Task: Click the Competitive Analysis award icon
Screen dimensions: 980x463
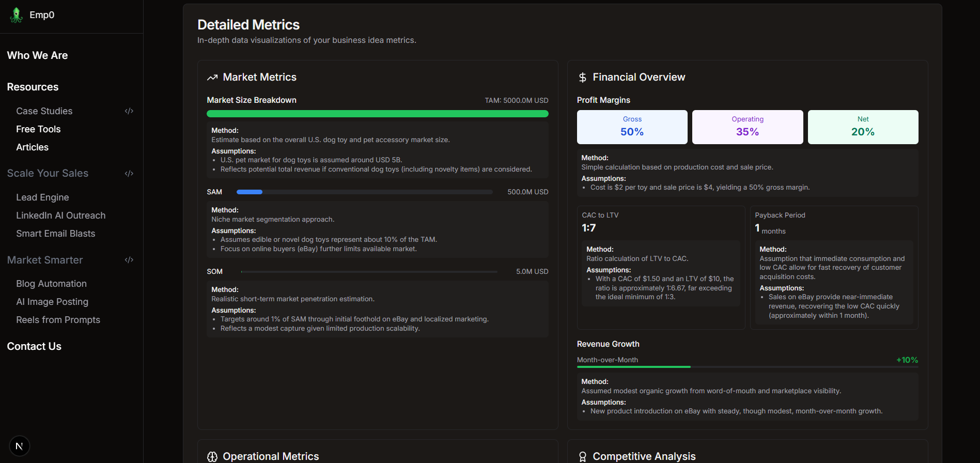Action: click(x=582, y=457)
